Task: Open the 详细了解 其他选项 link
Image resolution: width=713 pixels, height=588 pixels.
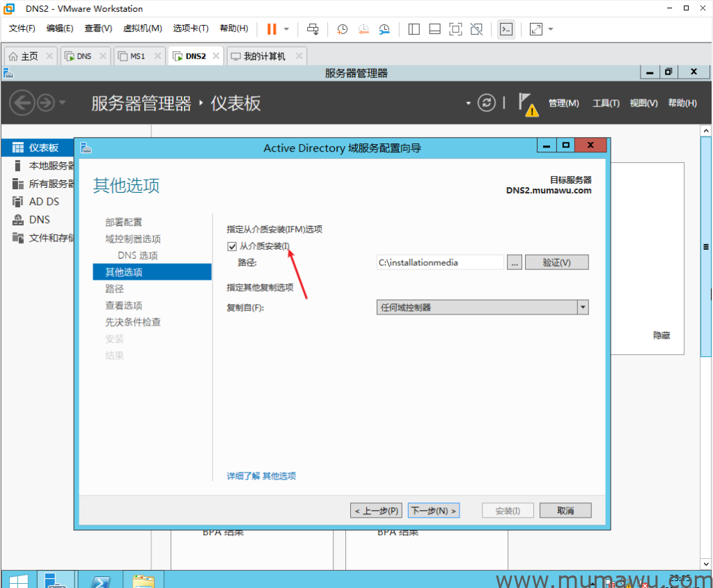Action: (x=261, y=476)
